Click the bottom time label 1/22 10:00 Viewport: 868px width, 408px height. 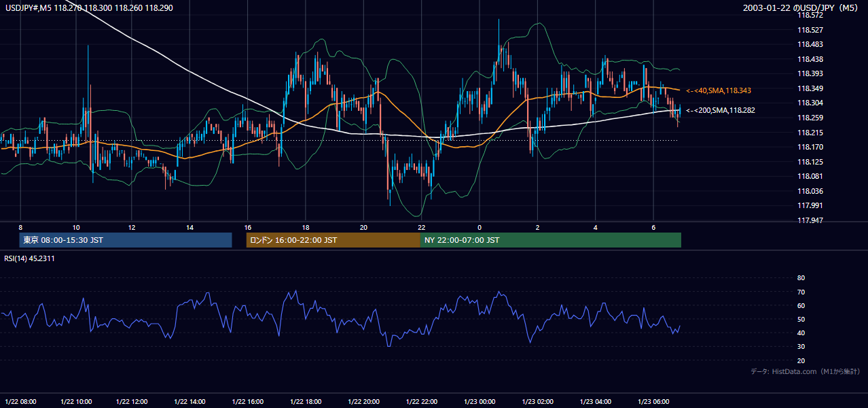click(x=76, y=401)
